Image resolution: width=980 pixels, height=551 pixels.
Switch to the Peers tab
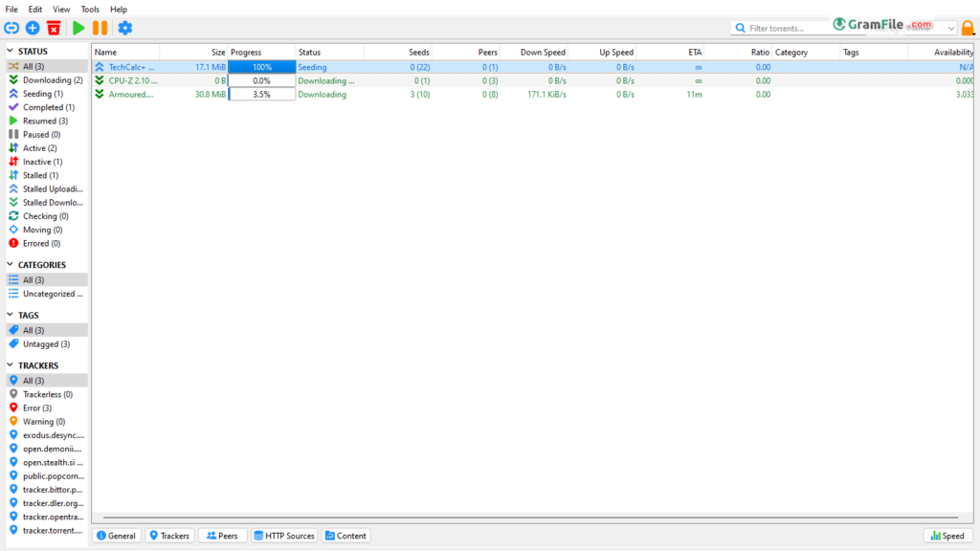222,536
